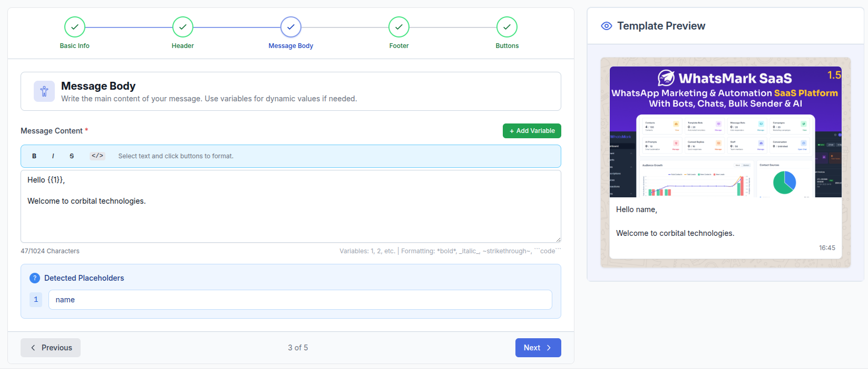This screenshot has height=372, width=868.
Task: Click the '47/1024 Characters' counter text
Action: point(50,251)
